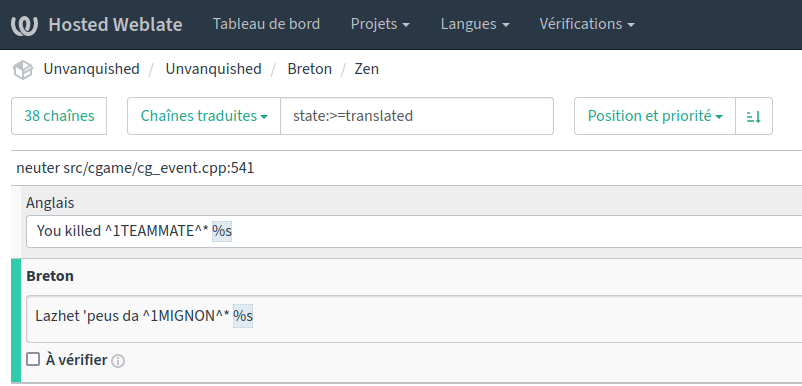Open the Position et priorité sort dropdown
Viewport: 802px width, 386px height.
(655, 116)
